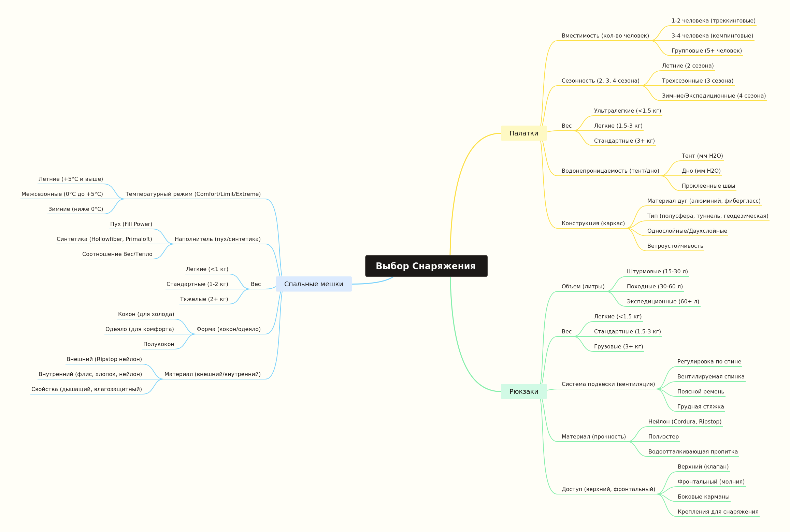The image size is (790, 532).
Task: Click Проклеенные швы leaf
Action: 708,186
